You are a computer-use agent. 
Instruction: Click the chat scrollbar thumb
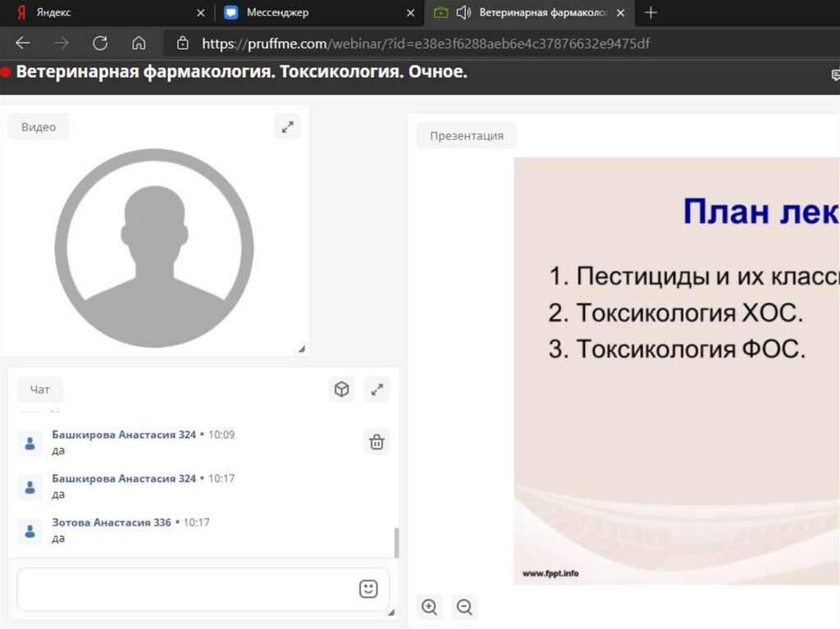click(x=397, y=543)
